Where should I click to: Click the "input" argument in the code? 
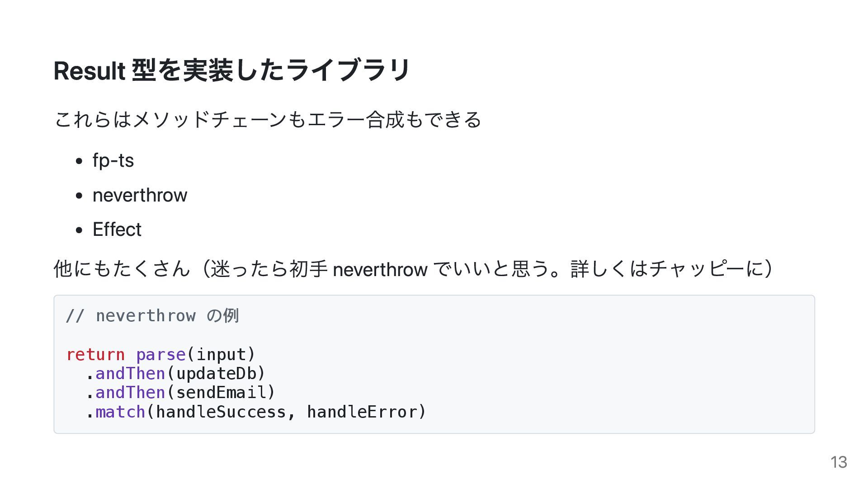221,355
